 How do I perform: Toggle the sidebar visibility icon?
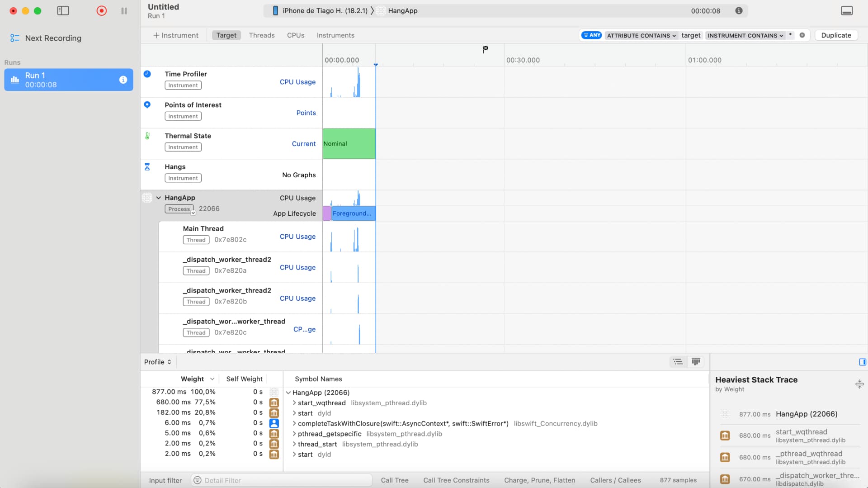tap(63, 11)
